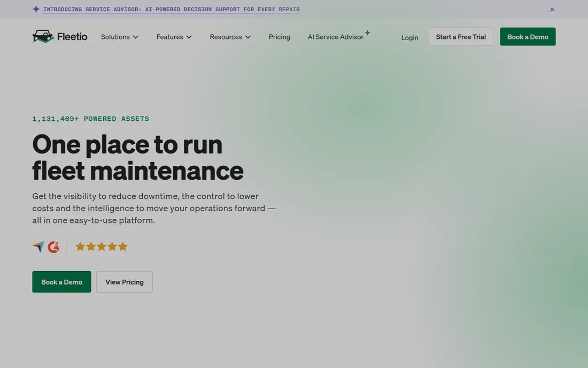Image resolution: width=588 pixels, height=368 pixels.
Task: Click the Capterra arrow logo icon
Action: pyautogui.click(x=38, y=247)
